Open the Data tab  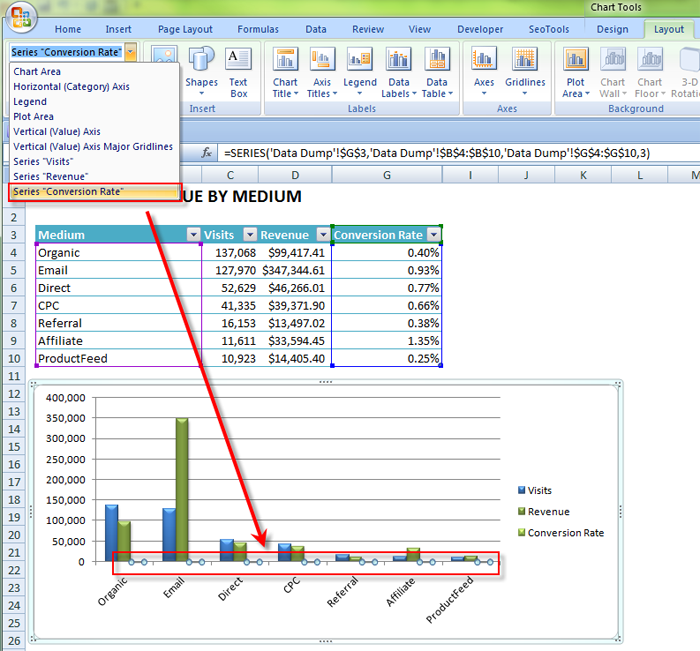(x=316, y=29)
